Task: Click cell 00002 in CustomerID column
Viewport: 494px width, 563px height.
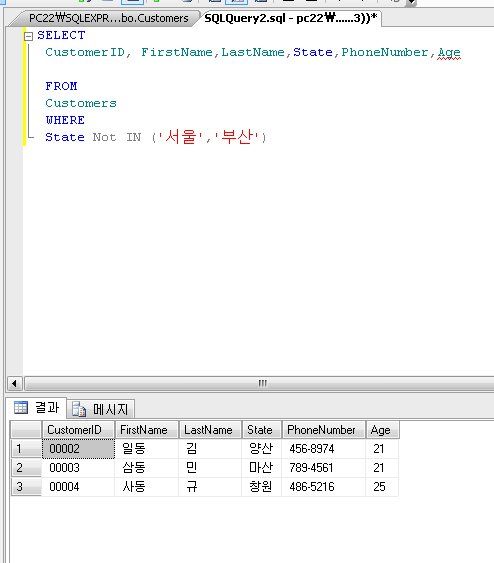Action: pyautogui.click(x=78, y=449)
